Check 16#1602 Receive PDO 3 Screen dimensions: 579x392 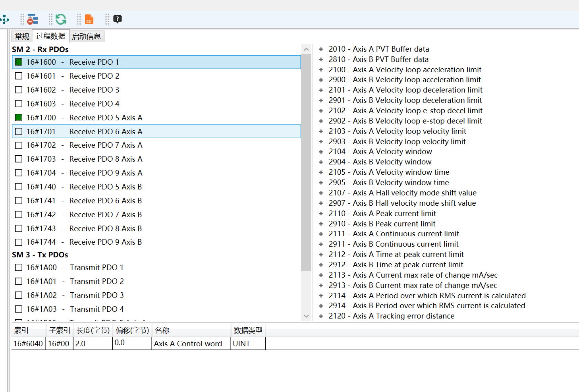tap(19, 90)
